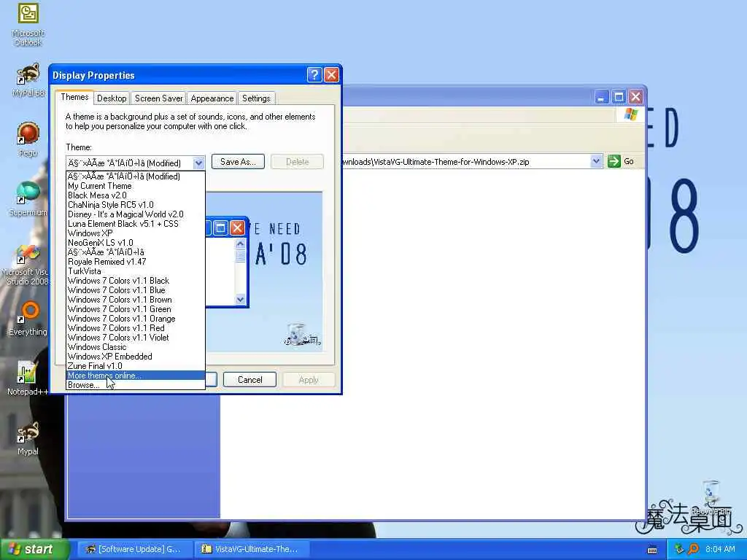Click the magnifier icon in system tray
747x560 pixels.
point(693,549)
